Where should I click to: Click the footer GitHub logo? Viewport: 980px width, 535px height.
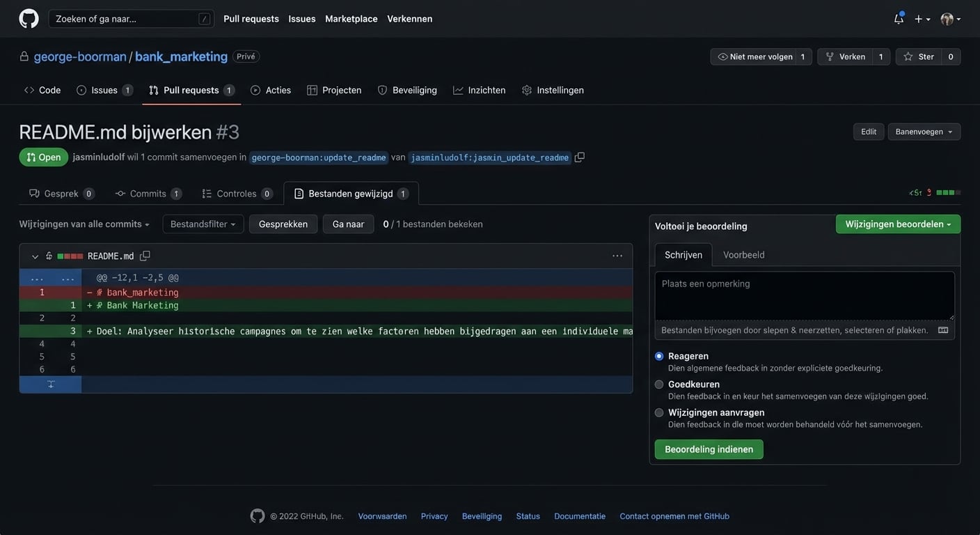point(258,516)
